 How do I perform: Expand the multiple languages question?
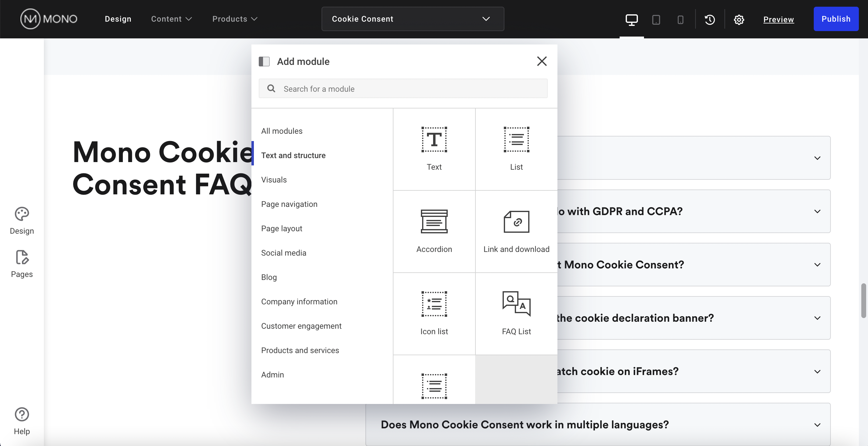(598, 424)
